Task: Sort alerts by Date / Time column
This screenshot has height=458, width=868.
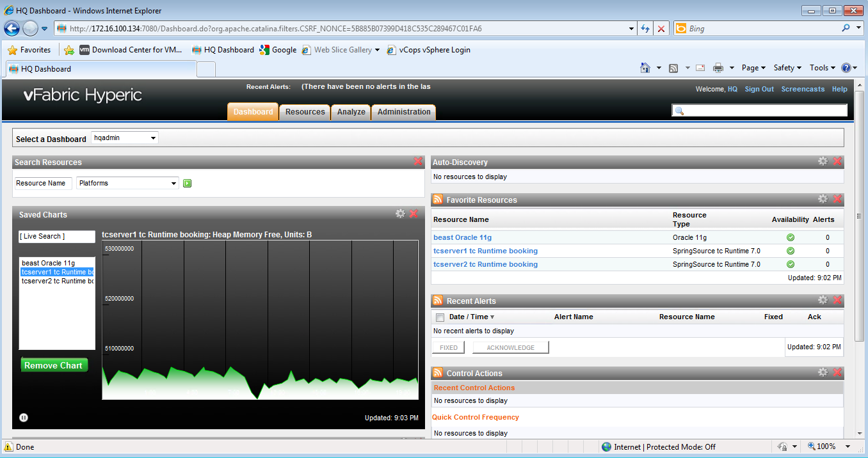Action: coord(472,317)
